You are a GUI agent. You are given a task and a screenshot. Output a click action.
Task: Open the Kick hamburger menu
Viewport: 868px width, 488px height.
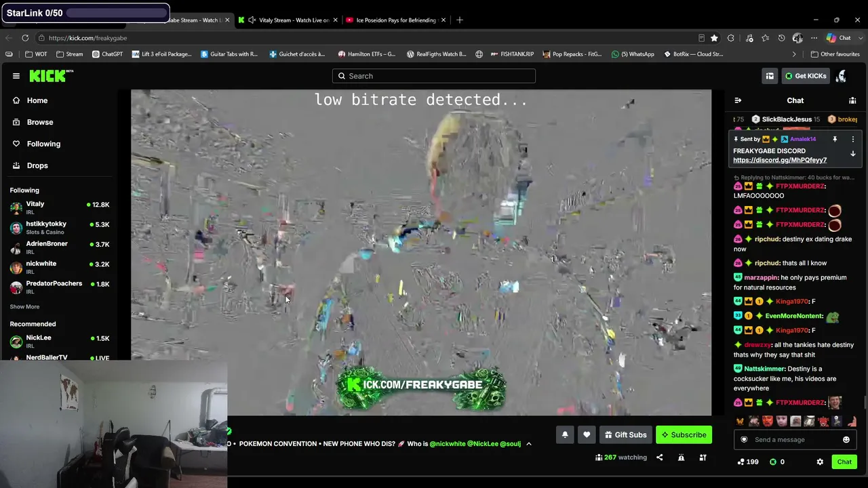tap(16, 76)
